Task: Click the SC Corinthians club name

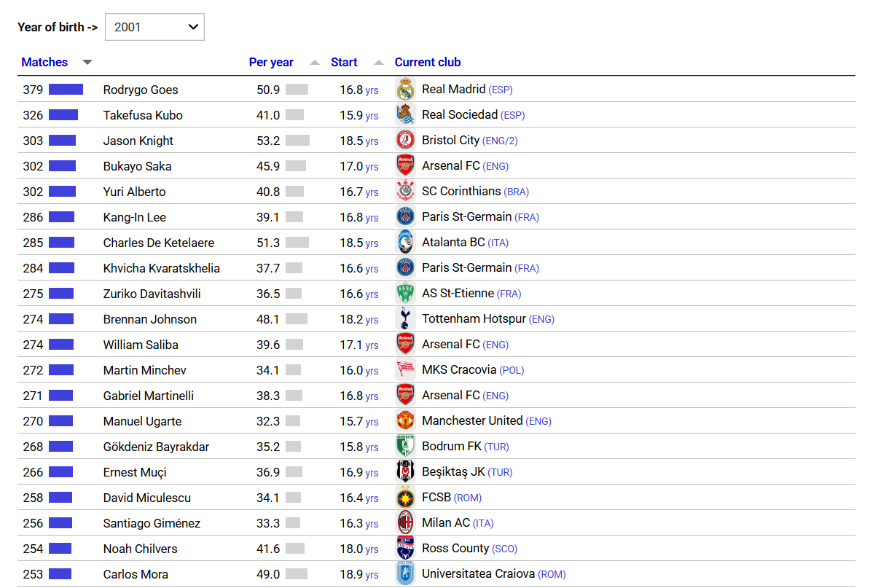Action: click(461, 192)
